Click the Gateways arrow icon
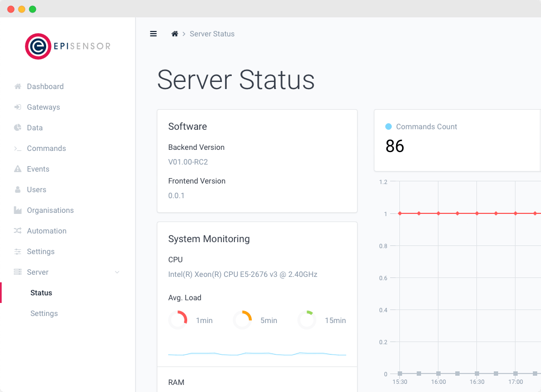Screen dimensions: 541x392 point(17,107)
